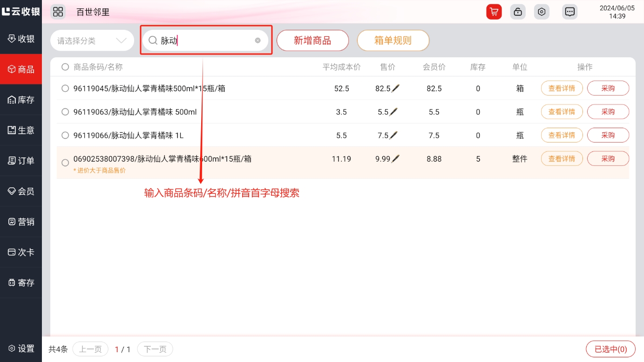Edit price pencil icon next to 9.99
This screenshot has height=362, width=644.
pyautogui.click(x=395, y=159)
